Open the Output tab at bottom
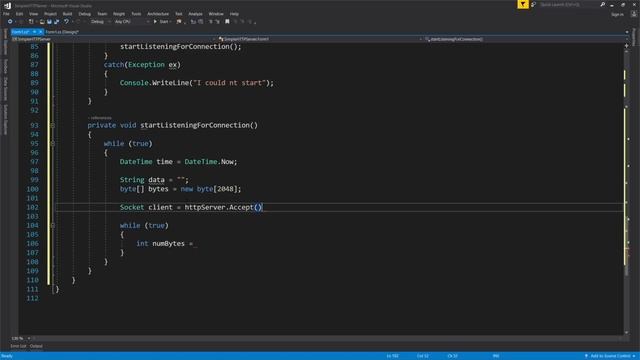 click(x=36, y=346)
